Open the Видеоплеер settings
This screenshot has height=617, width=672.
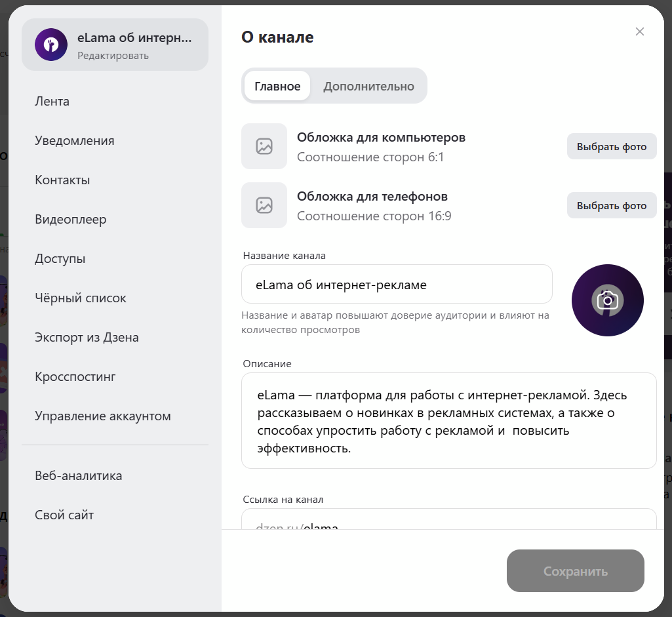[x=70, y=219]
